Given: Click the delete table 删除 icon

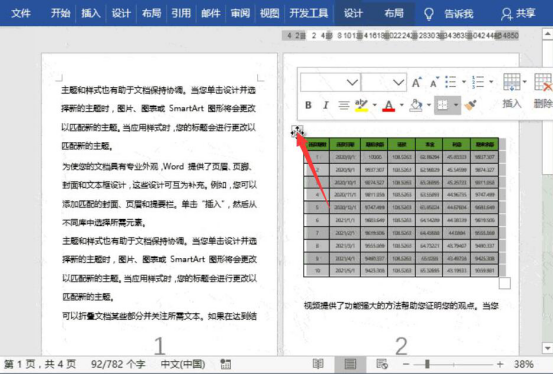Looking at the screenshot, I should 543,82.
